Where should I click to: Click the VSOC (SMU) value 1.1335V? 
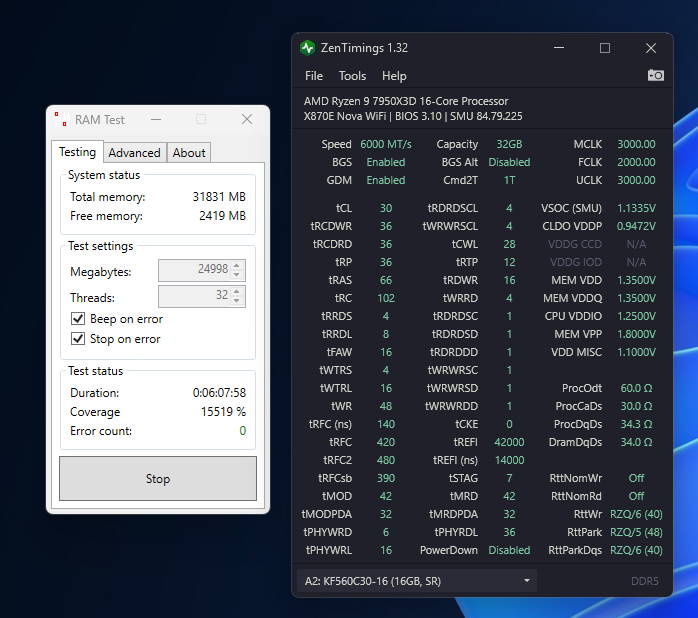[636, 208]
